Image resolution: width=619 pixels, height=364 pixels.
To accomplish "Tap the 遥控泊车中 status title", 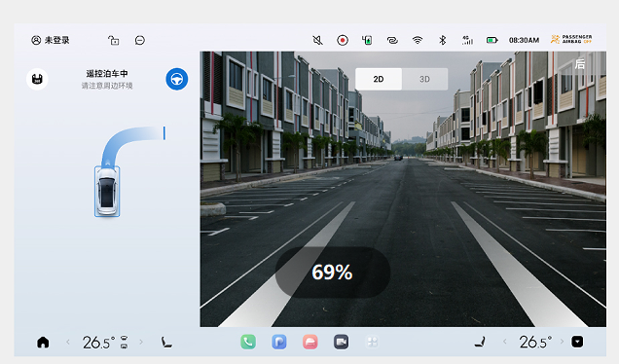I will [x=107, y=73].
